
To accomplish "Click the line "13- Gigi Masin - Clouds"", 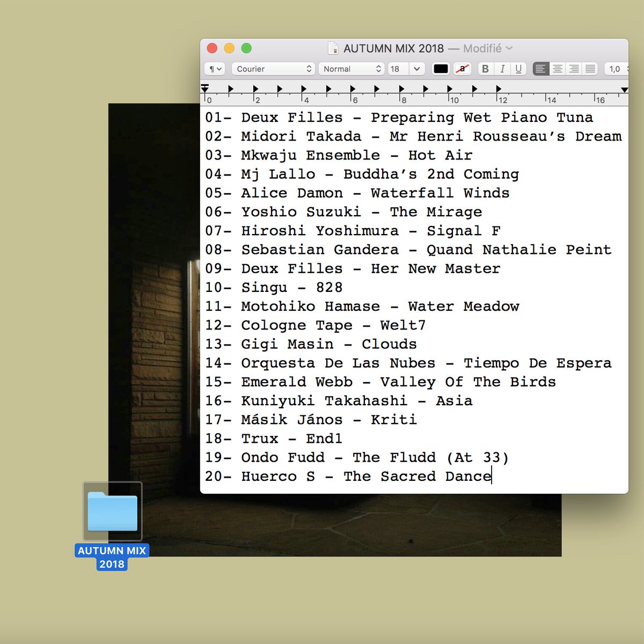I will [x=311, y=344].
